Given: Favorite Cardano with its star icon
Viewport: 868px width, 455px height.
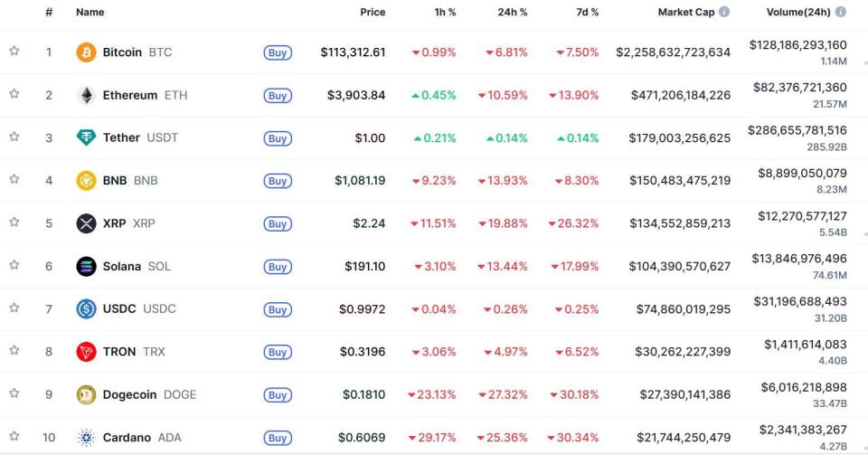Looking at the screenshot, I should tap(14, 437).
